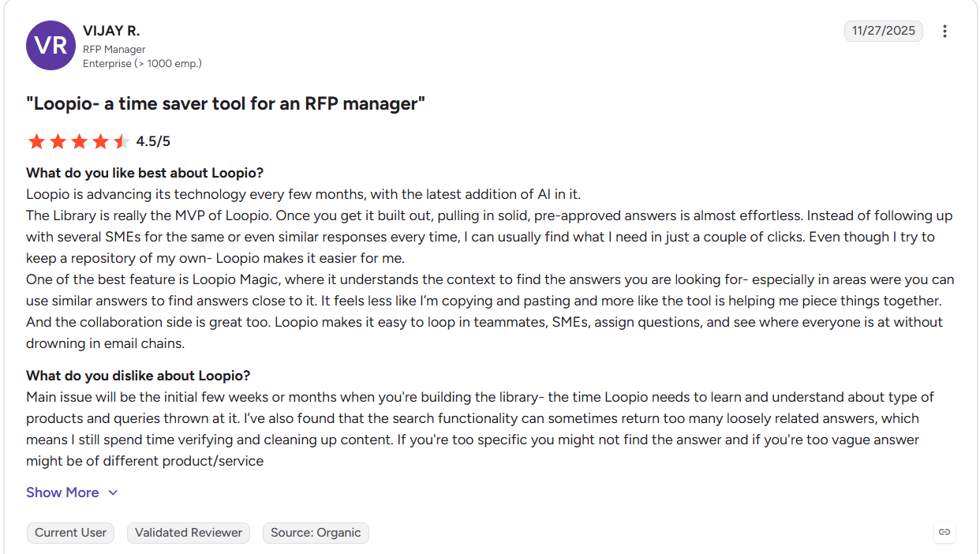Click the What do you dislike heading

(138, 376)
